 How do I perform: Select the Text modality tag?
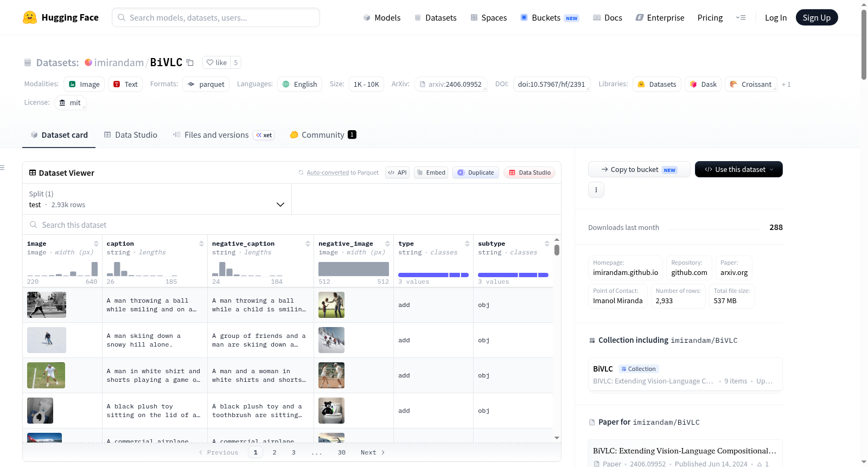(x=125, y=84)
